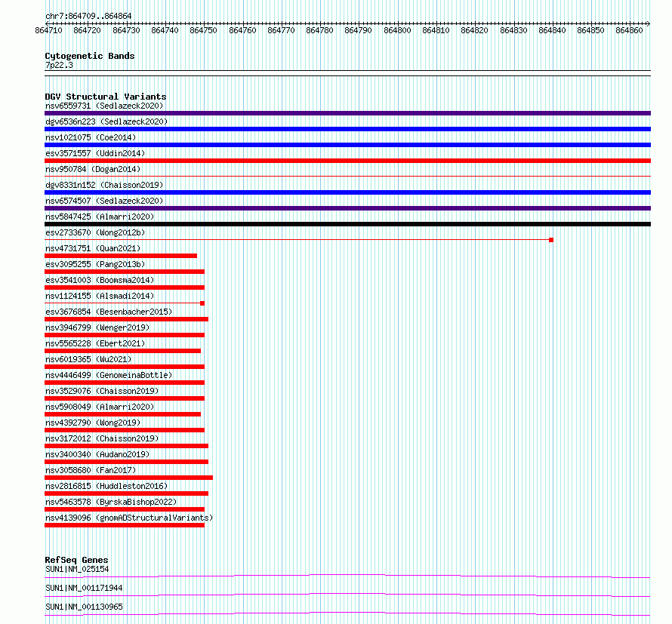The image size is (672, 624).
Task: Click esv2733670 (Wong2012b) label
Action: click(x=95, y=232)
